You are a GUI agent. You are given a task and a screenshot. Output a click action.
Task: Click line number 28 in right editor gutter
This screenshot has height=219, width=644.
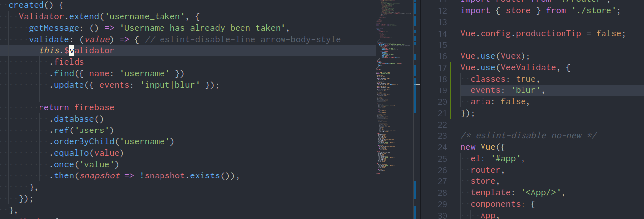pos(442,193)
